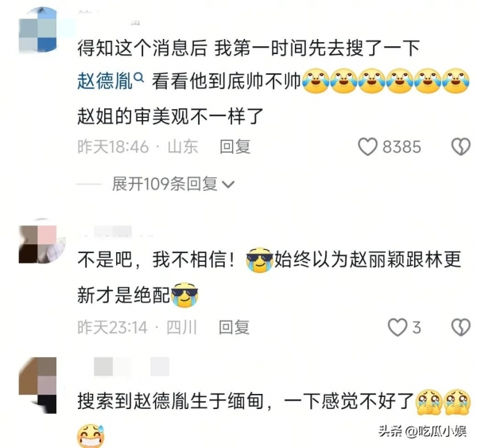Like the comment with 8385 likes

click(367, 146)
